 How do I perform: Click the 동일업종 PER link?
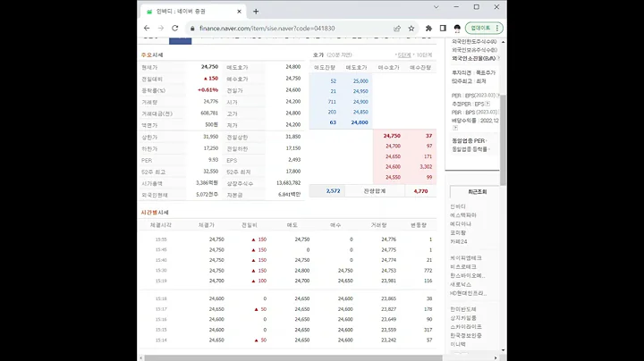click(468, 140)
